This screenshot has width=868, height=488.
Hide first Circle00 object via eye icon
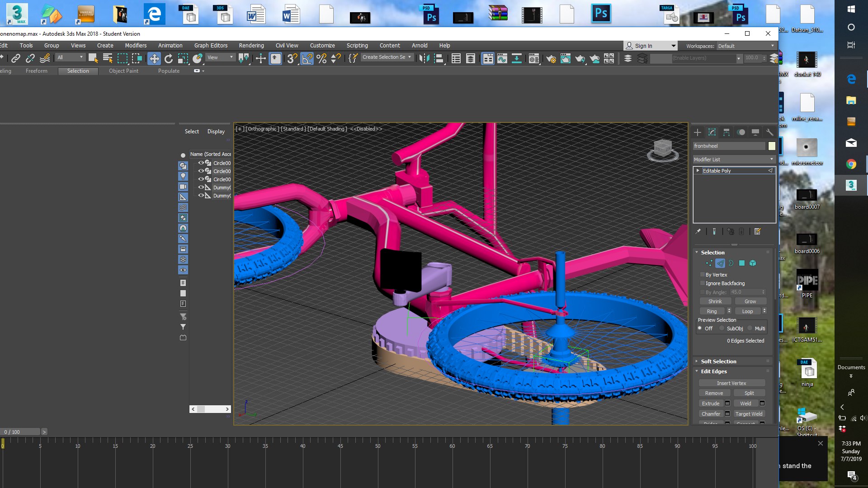pyautogui.click(x=201, y=163)
